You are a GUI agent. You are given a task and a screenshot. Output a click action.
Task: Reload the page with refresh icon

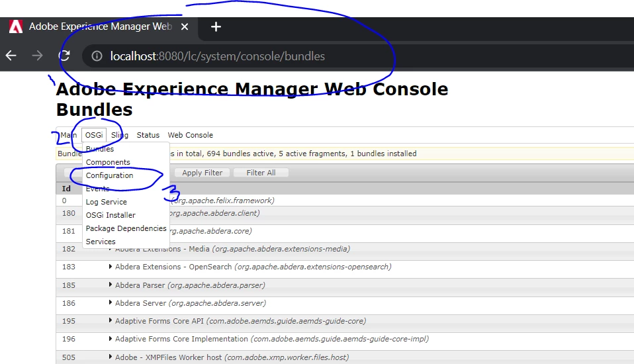(64, 56)
